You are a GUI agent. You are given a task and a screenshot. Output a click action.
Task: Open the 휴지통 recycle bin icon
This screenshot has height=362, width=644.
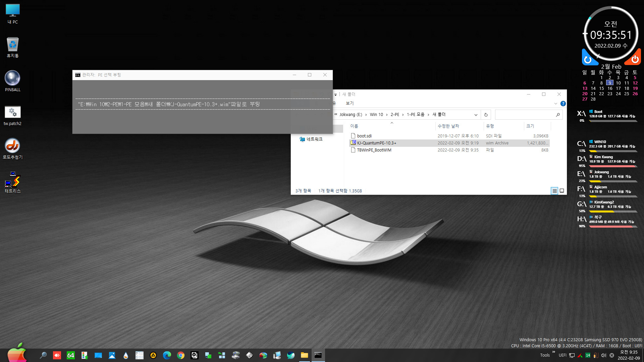[x=12, y=48]
